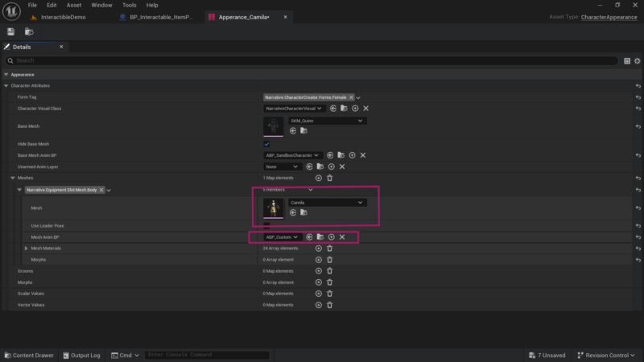Open Form Tag edit dropdown arrow
This screenshot has height=362, width=644.
[358, 97]
